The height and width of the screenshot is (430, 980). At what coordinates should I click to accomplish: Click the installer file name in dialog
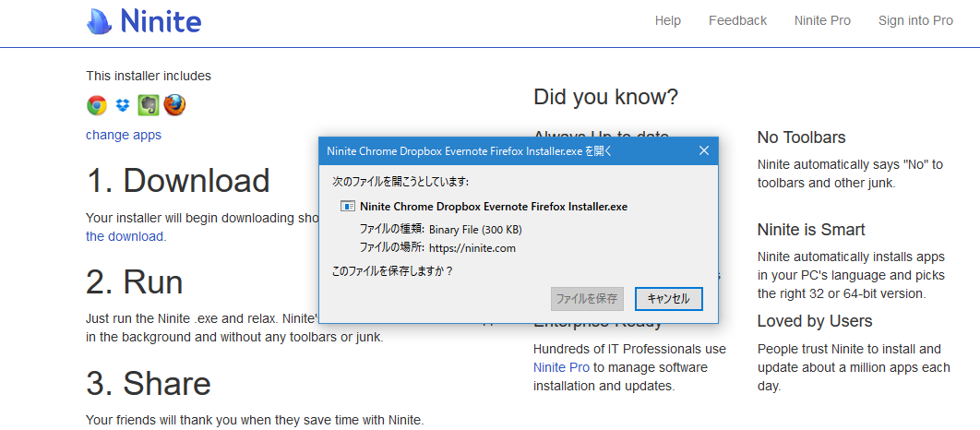coord(494,207)
